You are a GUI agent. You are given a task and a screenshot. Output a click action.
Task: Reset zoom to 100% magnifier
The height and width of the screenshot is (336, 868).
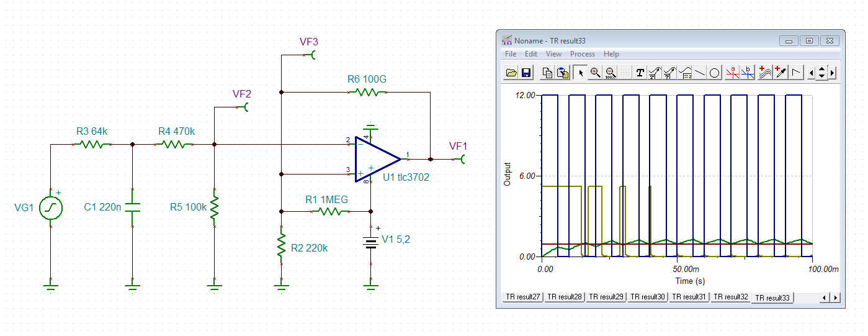(x=610, y=73)
